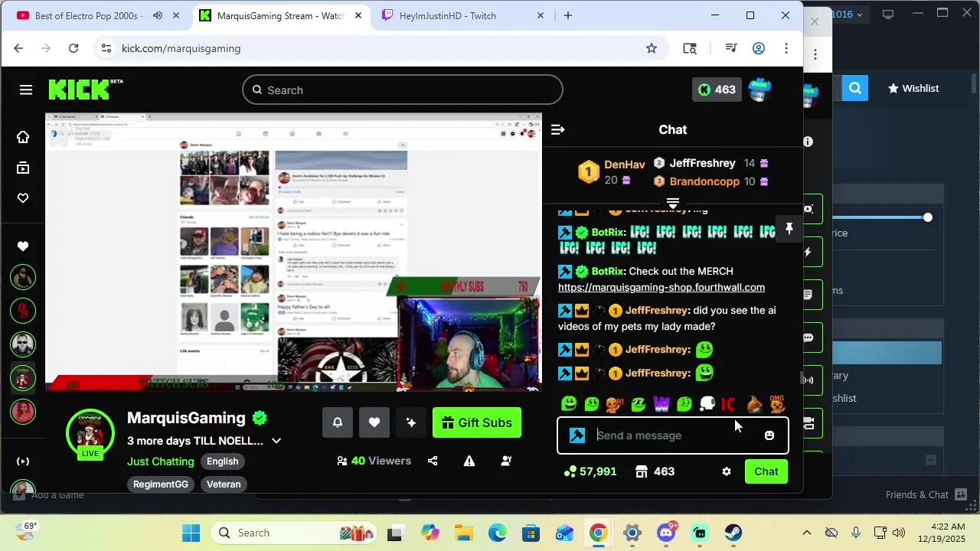Open a new browser tab

pyautogui.click(x=568, y=15)
